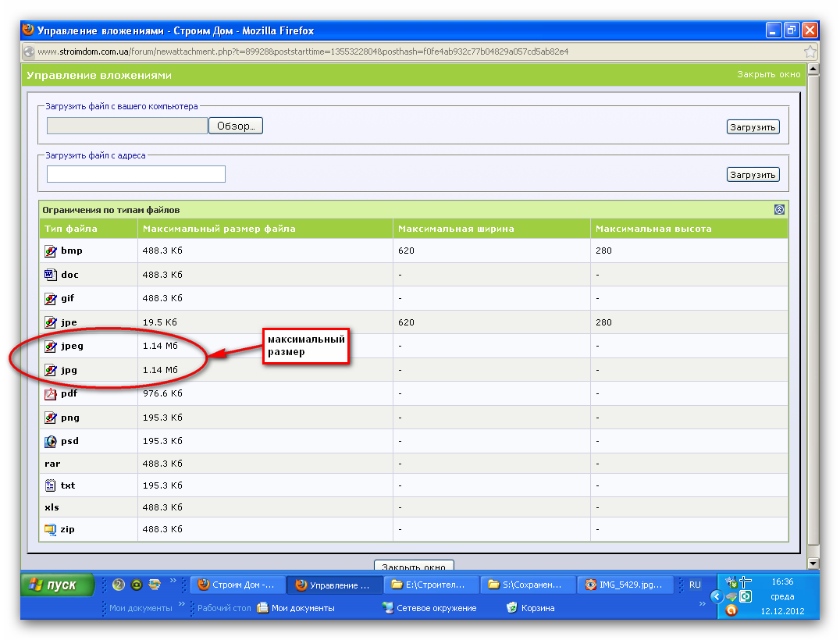This screenshot has height=640, width=840.
Task: Click Закрыть окно link in header
Action: [x=769, y=74]
